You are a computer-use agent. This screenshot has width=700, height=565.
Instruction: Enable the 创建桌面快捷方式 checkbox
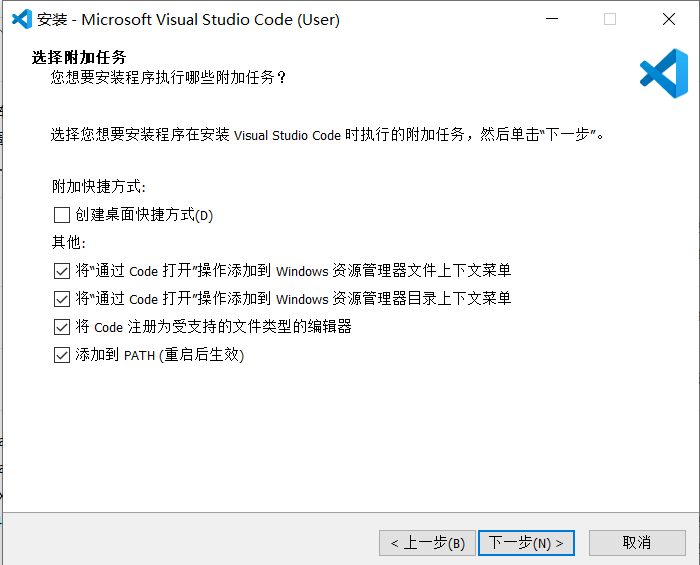coord(62,215)
